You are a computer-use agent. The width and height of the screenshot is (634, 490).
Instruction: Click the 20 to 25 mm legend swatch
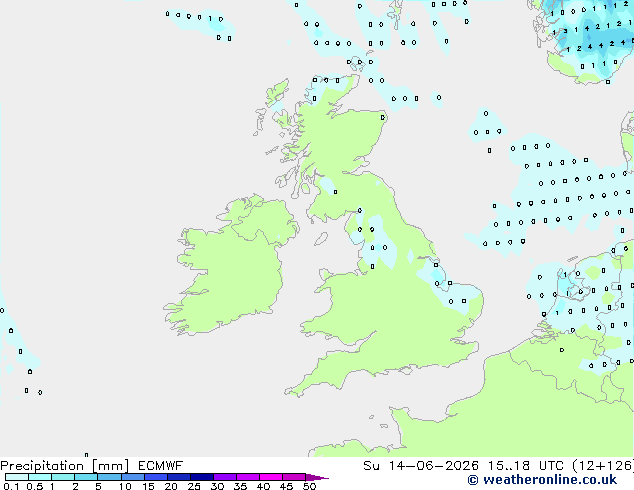178,477
